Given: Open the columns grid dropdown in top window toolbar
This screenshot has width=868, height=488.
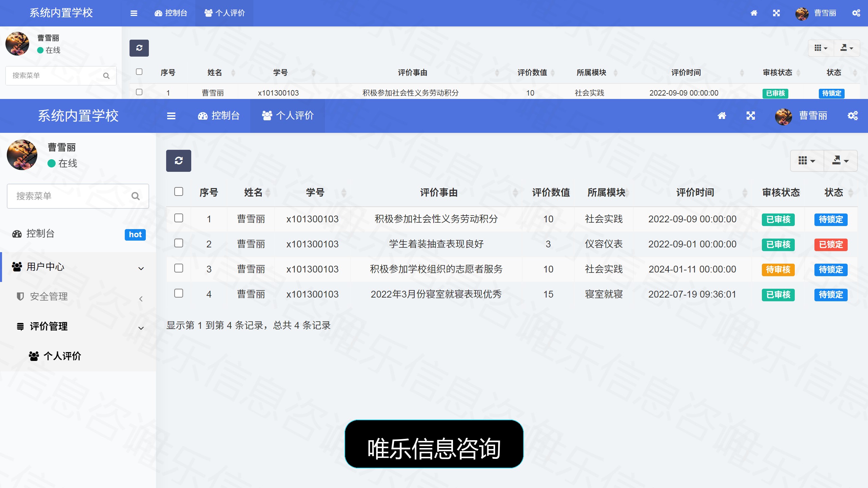Looking at the screenshot, I should pyautogui.click(x=821, y=48).
